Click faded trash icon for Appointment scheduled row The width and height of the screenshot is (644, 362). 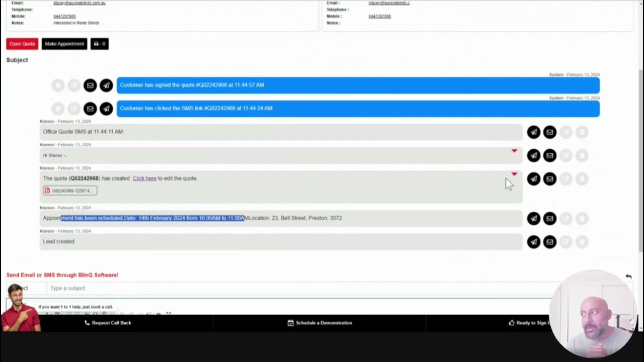pyautogui.click(x=582, y=219)
